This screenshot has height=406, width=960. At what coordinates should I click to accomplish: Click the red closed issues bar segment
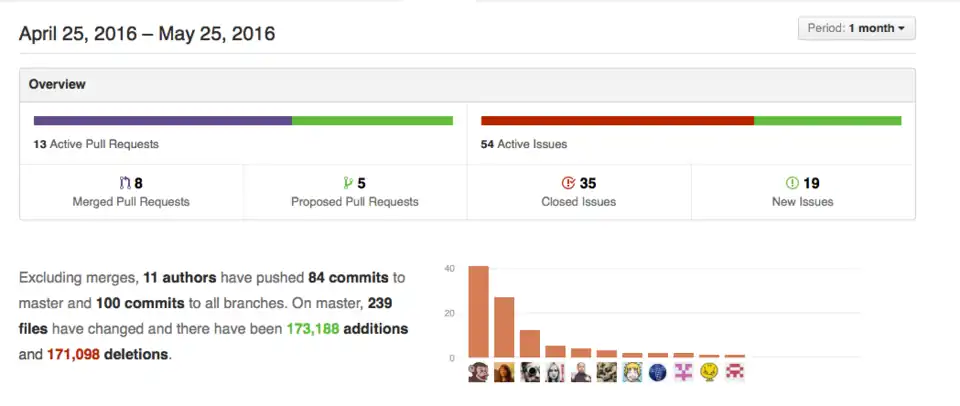[617, 121]
